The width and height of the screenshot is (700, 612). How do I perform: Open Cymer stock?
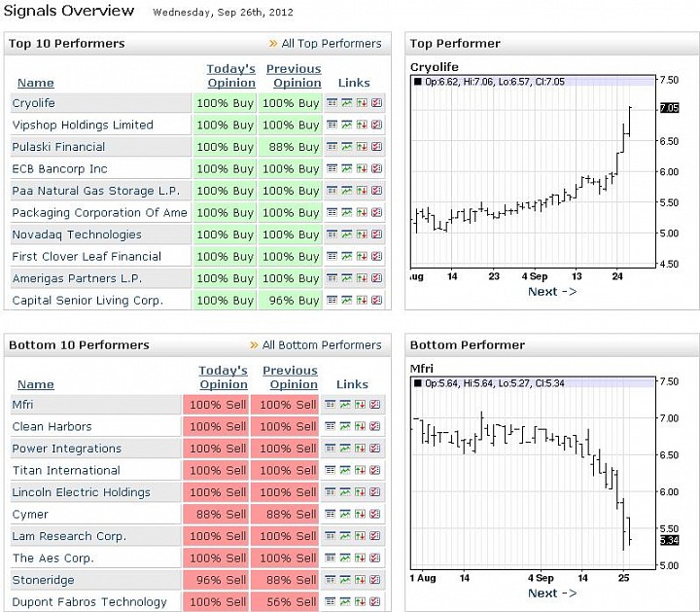[30, 514]
